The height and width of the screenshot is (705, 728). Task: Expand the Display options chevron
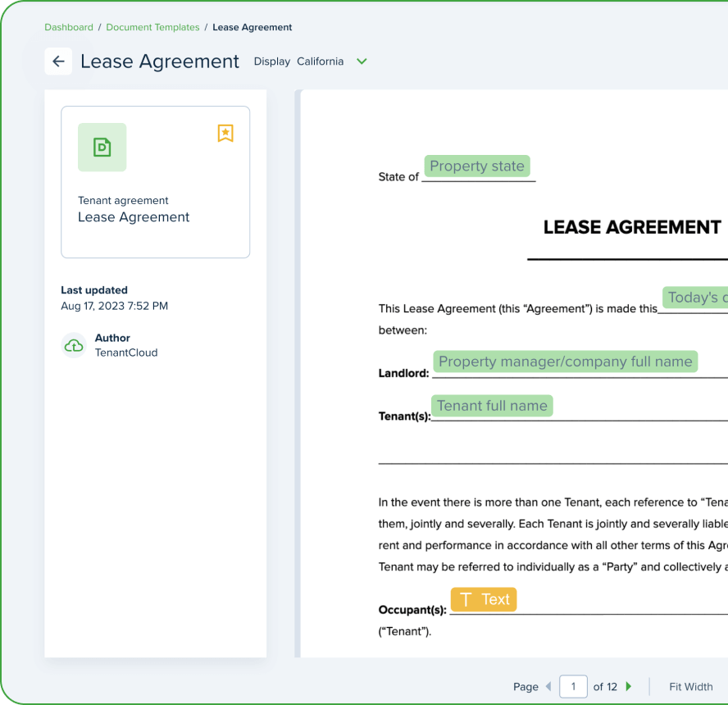pyautogui.click(x=361, y=61)
